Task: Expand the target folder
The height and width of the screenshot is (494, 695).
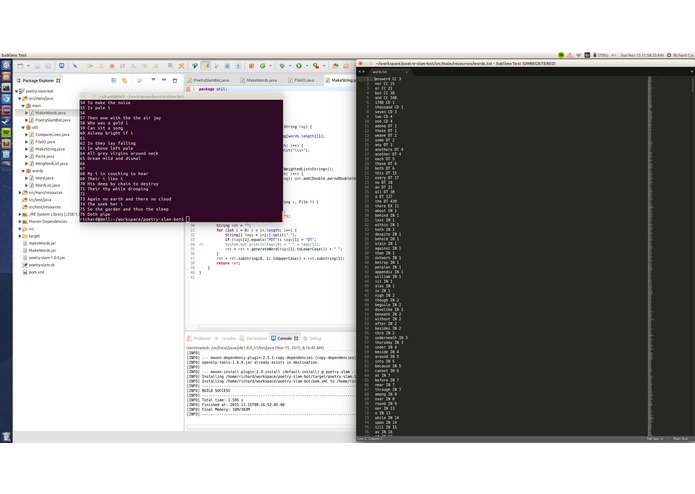Action: [x=20, y=236]
